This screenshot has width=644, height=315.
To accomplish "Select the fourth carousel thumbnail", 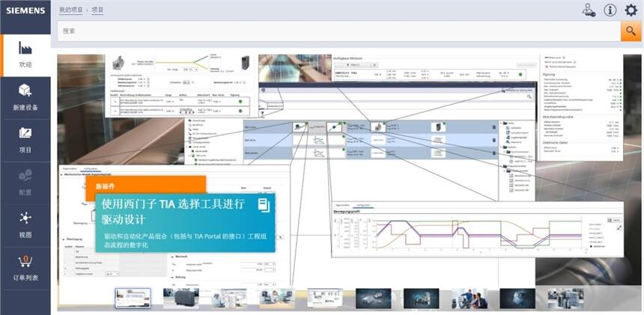I will click(x=277, y=299).
